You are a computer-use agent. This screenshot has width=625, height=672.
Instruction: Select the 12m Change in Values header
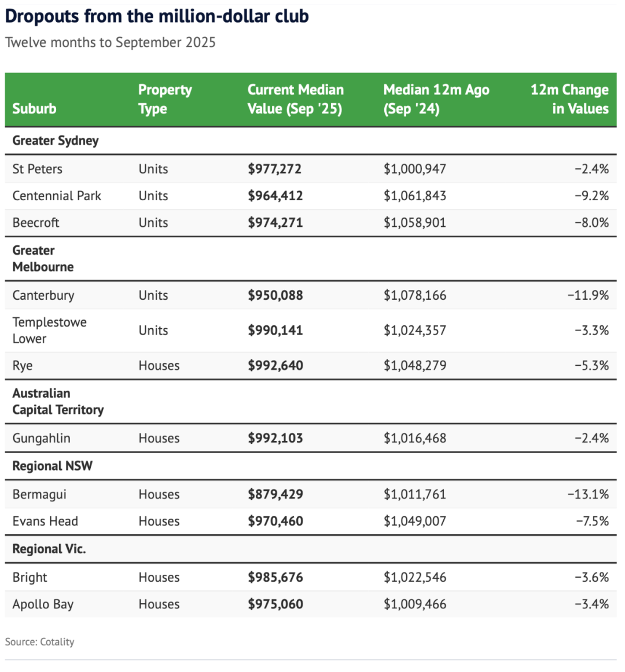point(569,99)
